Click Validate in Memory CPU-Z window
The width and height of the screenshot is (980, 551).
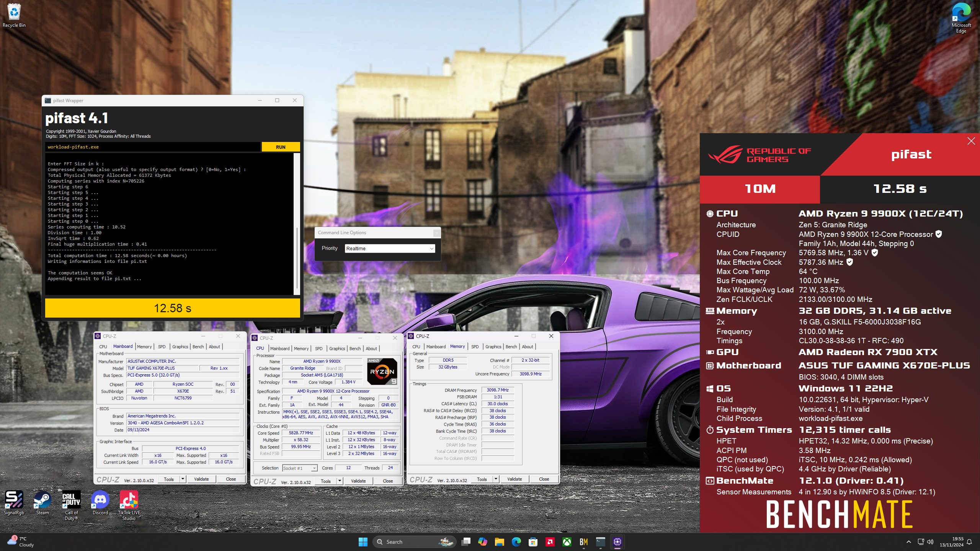pyautogui.click(x=514, y=479)
